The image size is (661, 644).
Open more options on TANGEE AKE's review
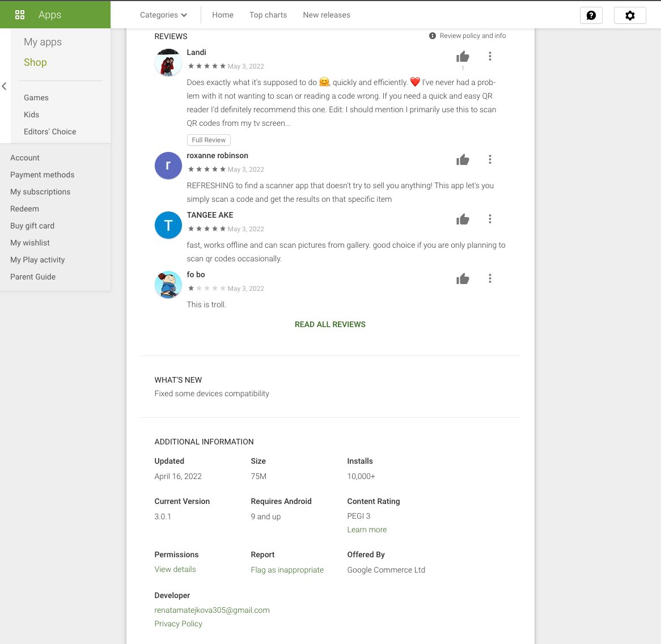[x=490, y=219]
